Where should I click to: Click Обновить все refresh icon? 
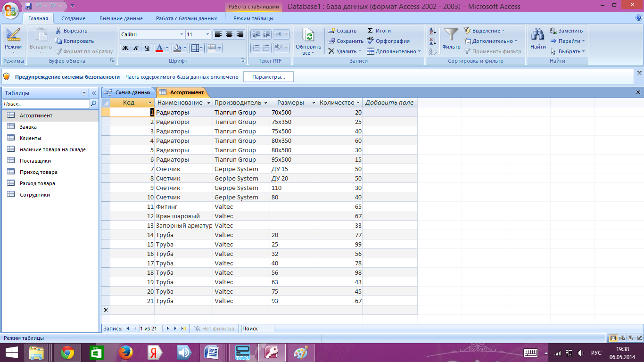(x=308, y=42)
